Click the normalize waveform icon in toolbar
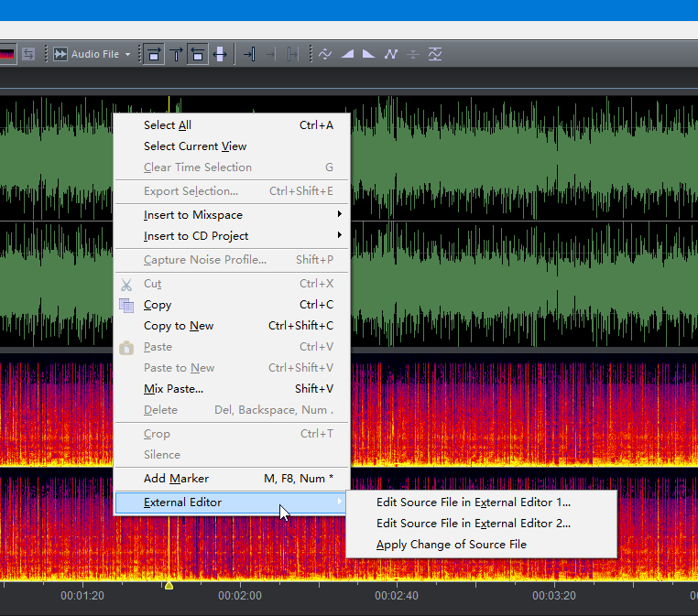This screenshot has height=616, width=698. (325, 54)
